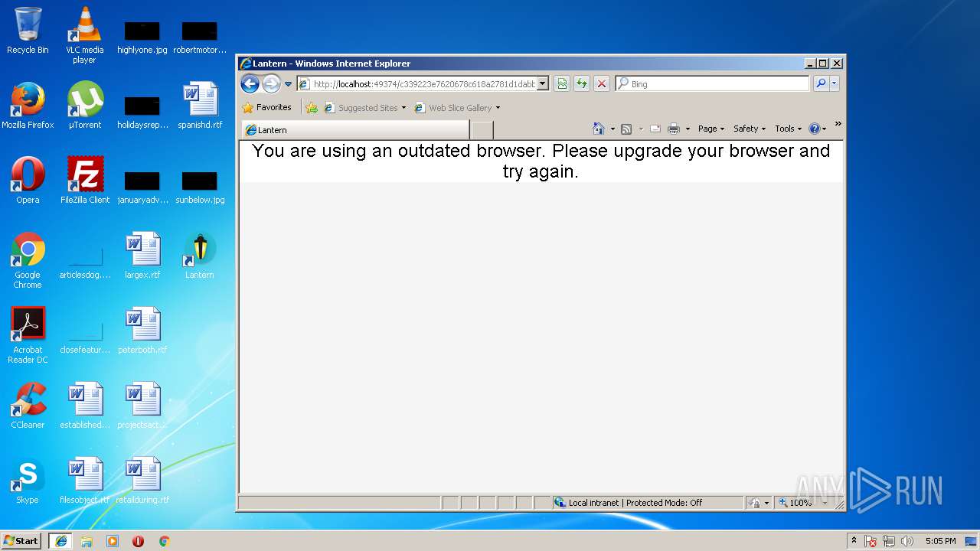
Task: Click the Chrome icon in taskbar
Action: (x=164, y=541)
